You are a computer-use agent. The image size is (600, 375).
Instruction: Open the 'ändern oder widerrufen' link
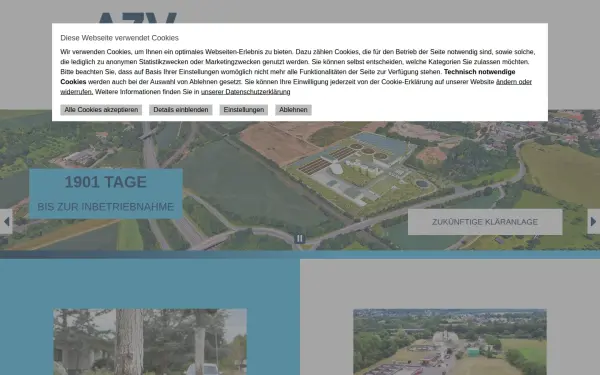[514, 82]
